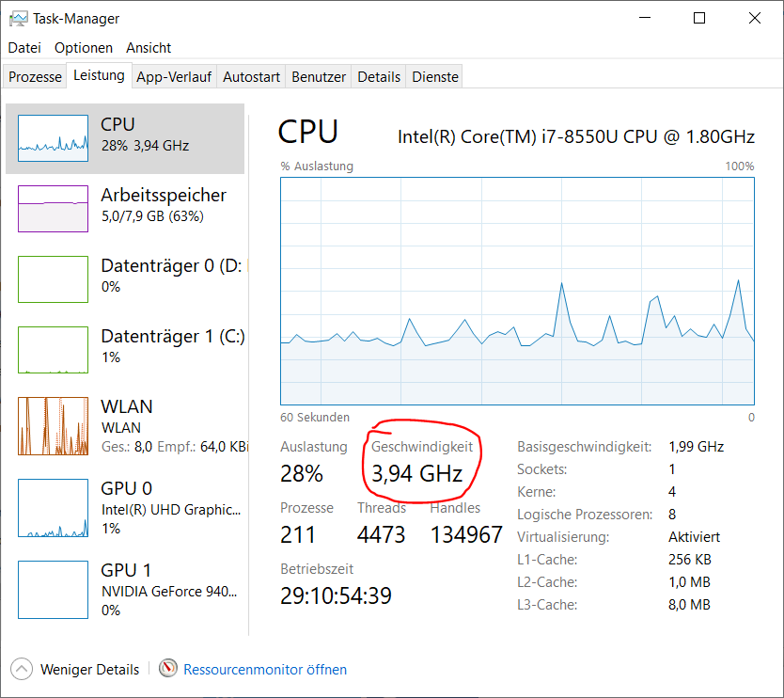
Task: Click the L2-Cache 1,0 MB value
Action: point(689,582)
